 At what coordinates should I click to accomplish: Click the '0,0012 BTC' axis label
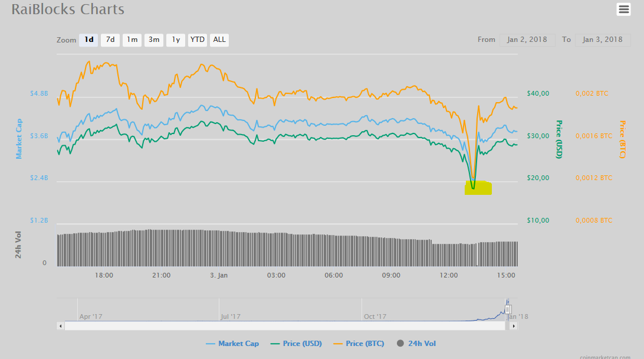click(594, 178)
